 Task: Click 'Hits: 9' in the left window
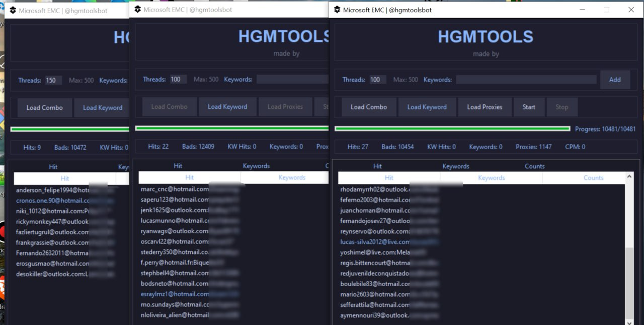[32, 148]
